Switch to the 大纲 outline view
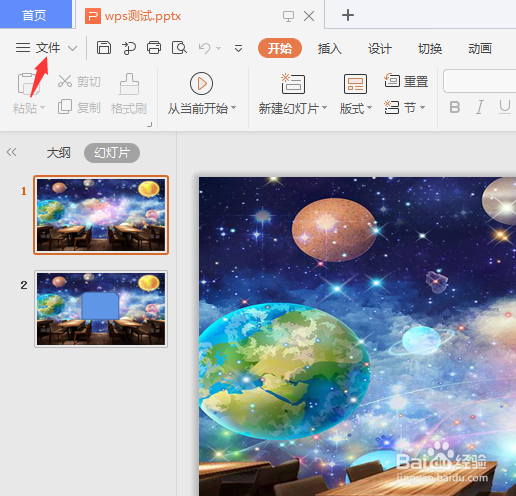516x496 pixels. coord(59,153)
